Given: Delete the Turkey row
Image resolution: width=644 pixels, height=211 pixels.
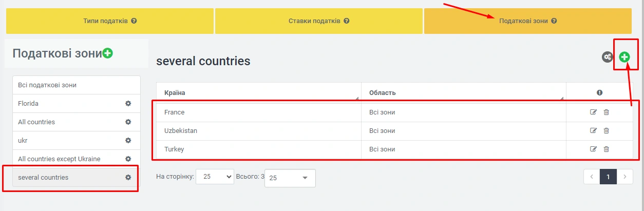Looking at the screenshot, I should 606,149.
